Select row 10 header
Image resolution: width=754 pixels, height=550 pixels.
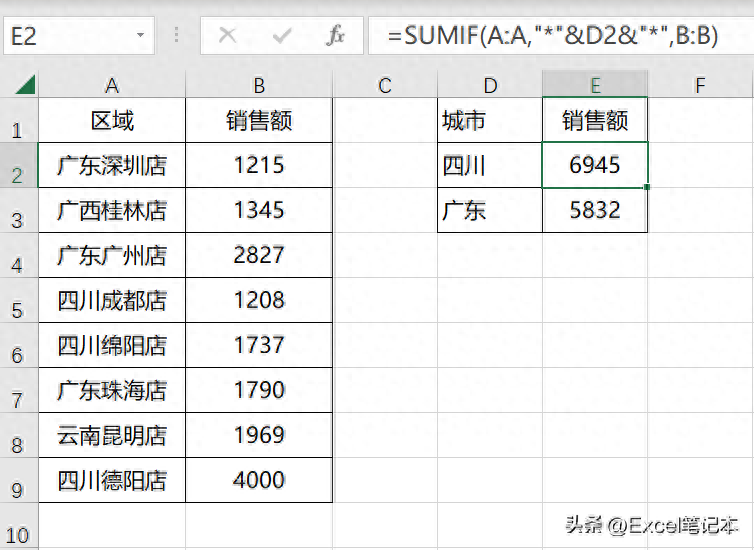(x=19, y=525)
